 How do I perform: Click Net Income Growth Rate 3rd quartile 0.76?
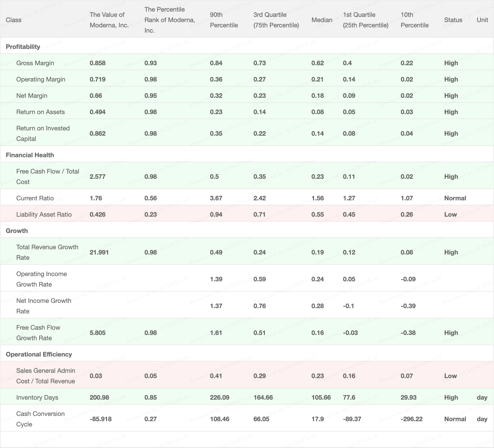pos(260,306)
